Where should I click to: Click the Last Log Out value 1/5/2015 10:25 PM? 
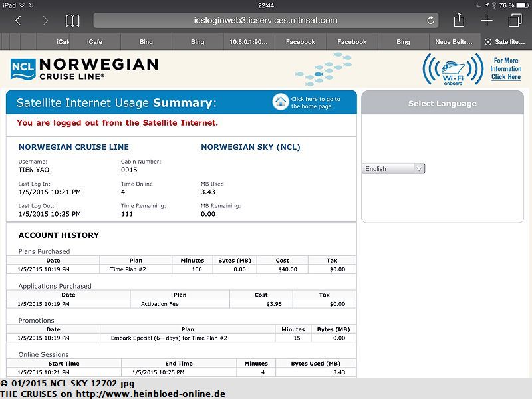click(x=49, y=214)
